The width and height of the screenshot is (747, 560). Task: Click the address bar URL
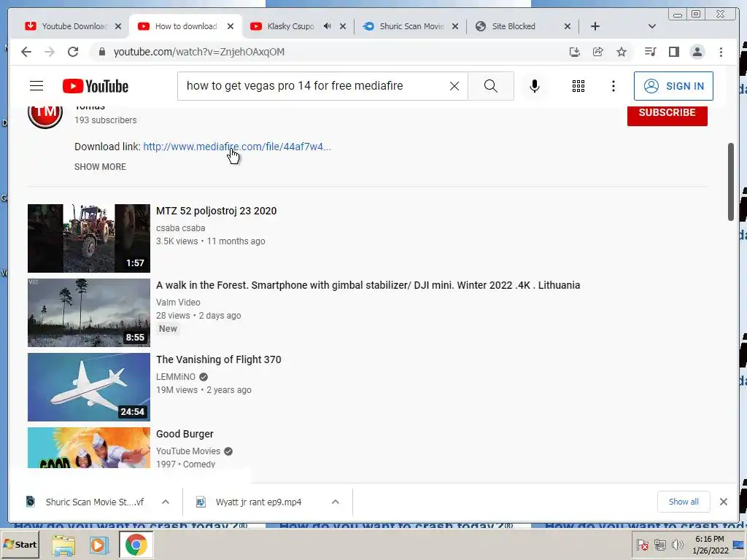click(198, 52)
